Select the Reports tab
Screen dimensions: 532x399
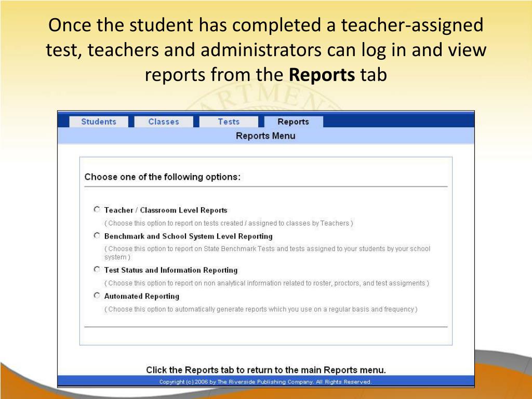(294, 122)
